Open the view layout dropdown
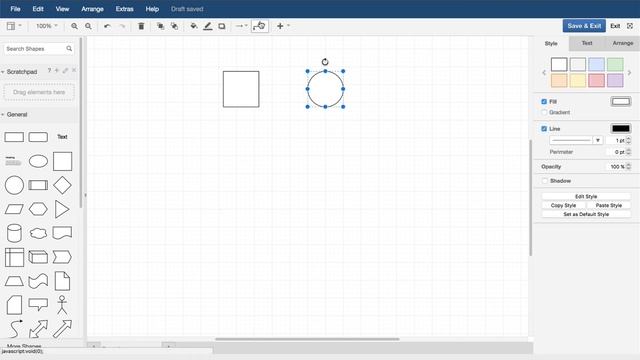Screen dimensions: 640x360 pyautogui.click(x=14, y=26)
